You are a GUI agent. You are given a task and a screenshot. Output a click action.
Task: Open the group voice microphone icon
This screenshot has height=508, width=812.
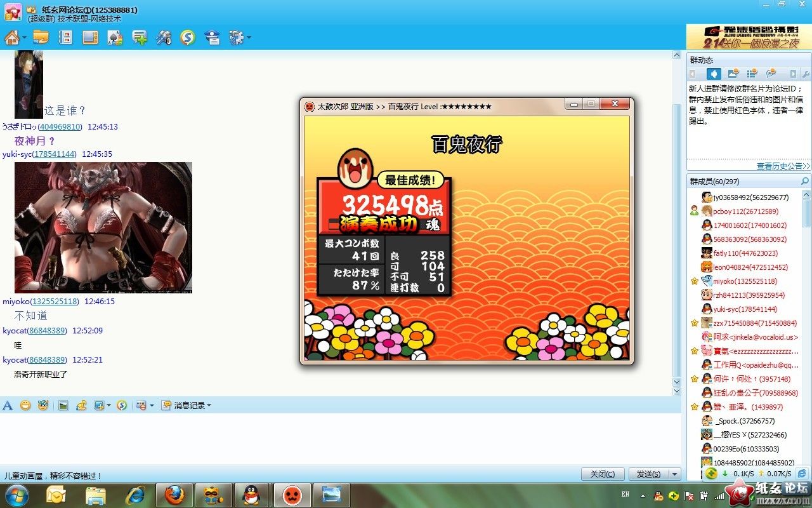click(x=164, y=37)
